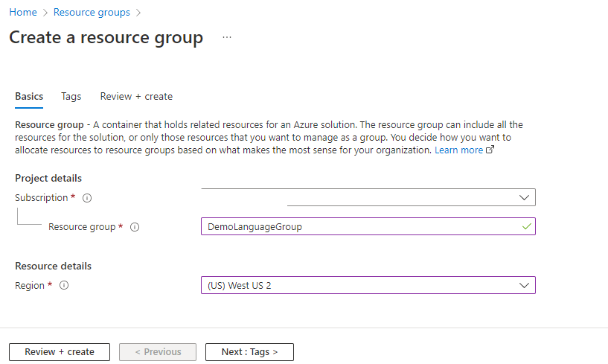608x364 pixels.
Task: Go to Home breadcrumb link
Action: [23, 13]
